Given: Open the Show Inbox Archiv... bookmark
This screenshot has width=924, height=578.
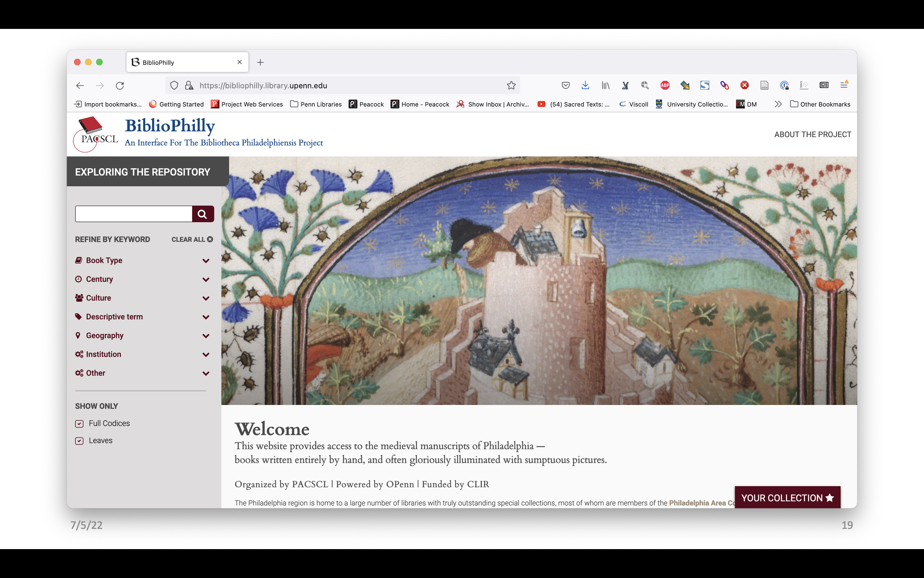Looking at the screenshot, I should pos(493,104).
